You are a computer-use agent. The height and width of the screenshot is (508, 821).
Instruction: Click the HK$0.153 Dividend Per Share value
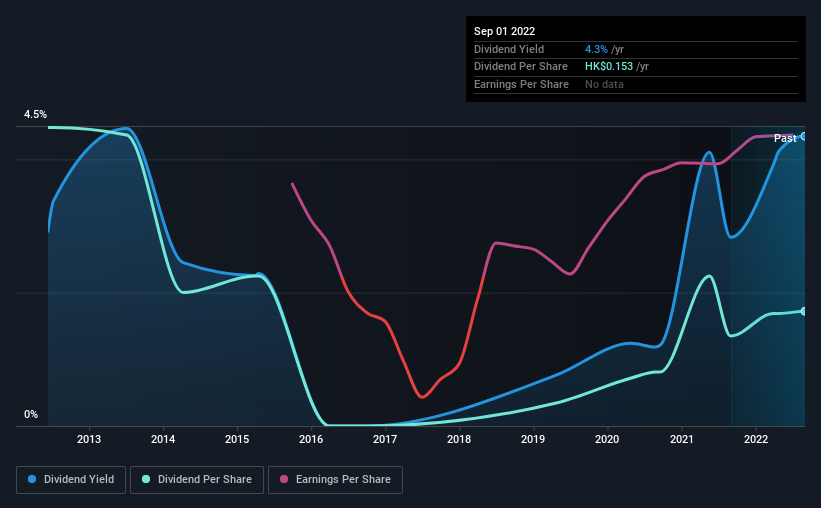(x=609, y=67)
